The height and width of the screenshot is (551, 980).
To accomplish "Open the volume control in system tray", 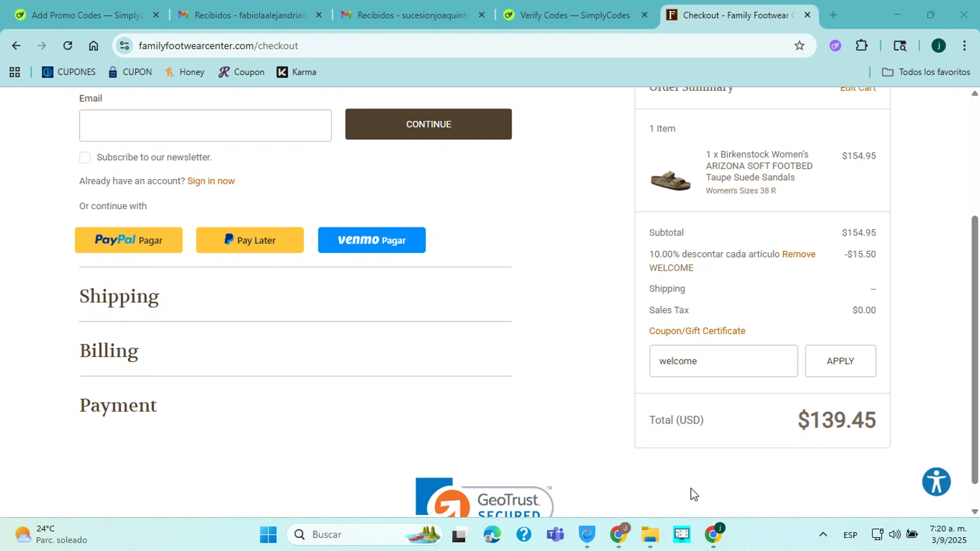I will pos(894,535).
